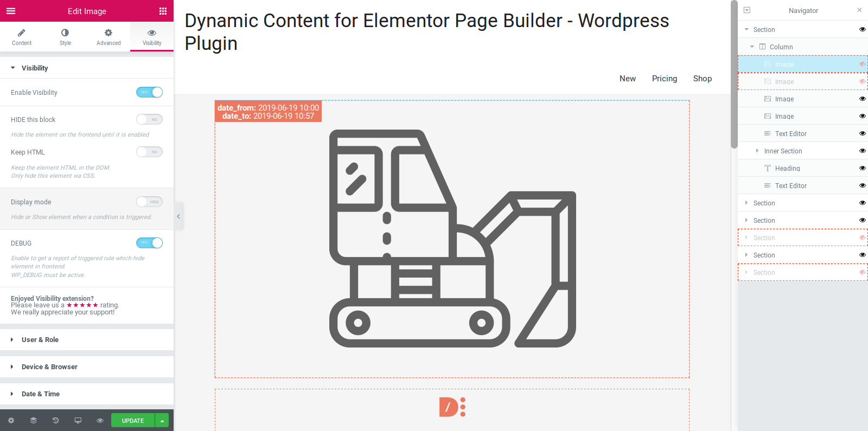Select the excavator image widget in canvas
Screen dimensions: 868x431
coord(452,239)
